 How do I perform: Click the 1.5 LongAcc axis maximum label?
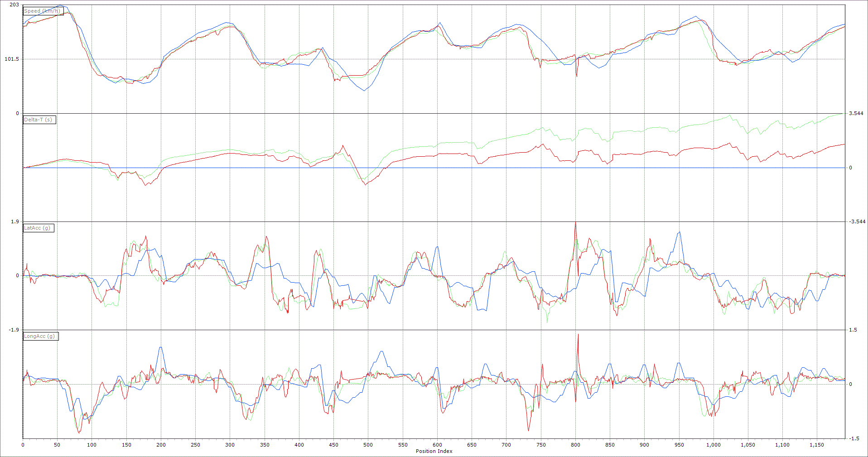point(853,330)
